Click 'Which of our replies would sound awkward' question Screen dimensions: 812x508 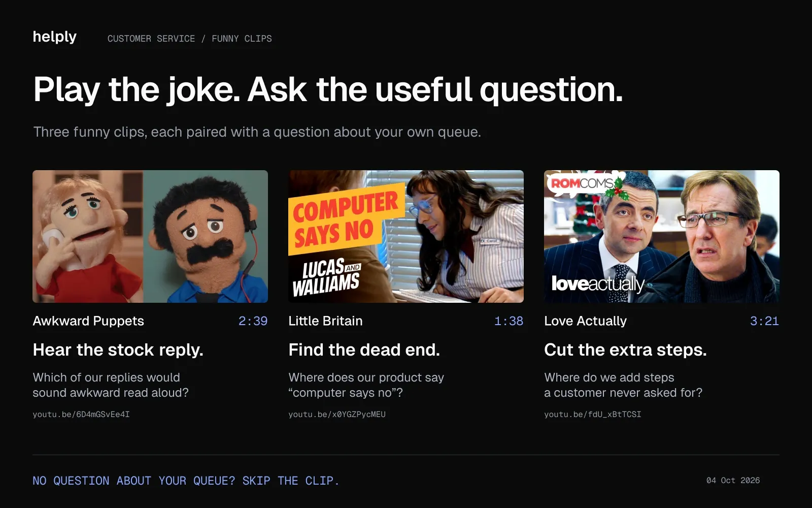pyautogui.click(x=111, y=385)
